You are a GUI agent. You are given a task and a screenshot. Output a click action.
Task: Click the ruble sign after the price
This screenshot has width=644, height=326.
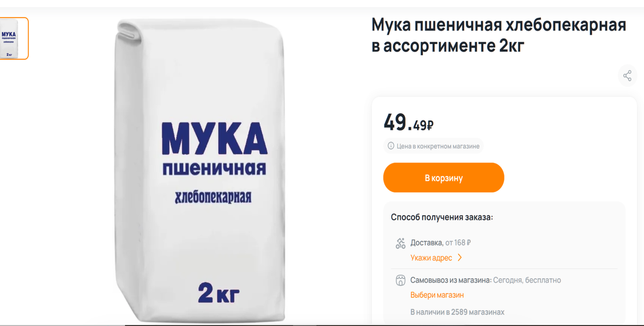click(x=430, y=126)
